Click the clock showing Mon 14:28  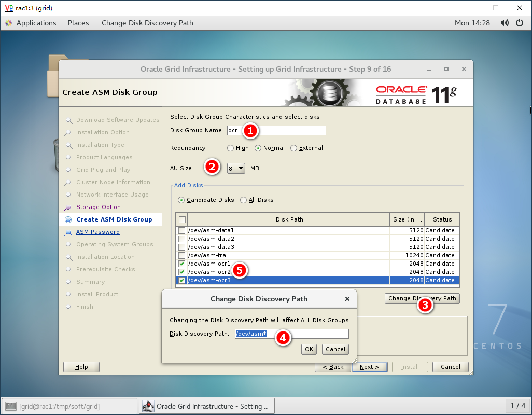point(472,23)
